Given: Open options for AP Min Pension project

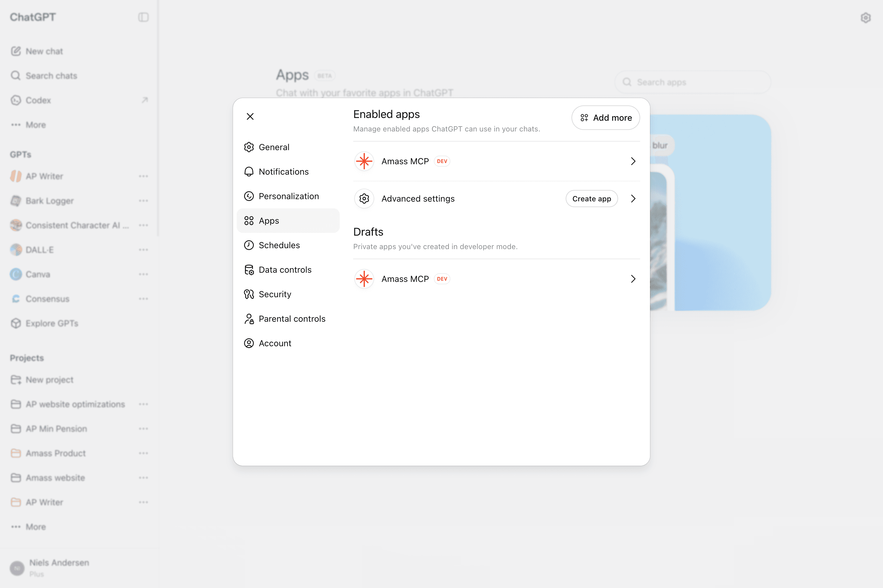Looking at the screenshot, I should pos(143,429).
